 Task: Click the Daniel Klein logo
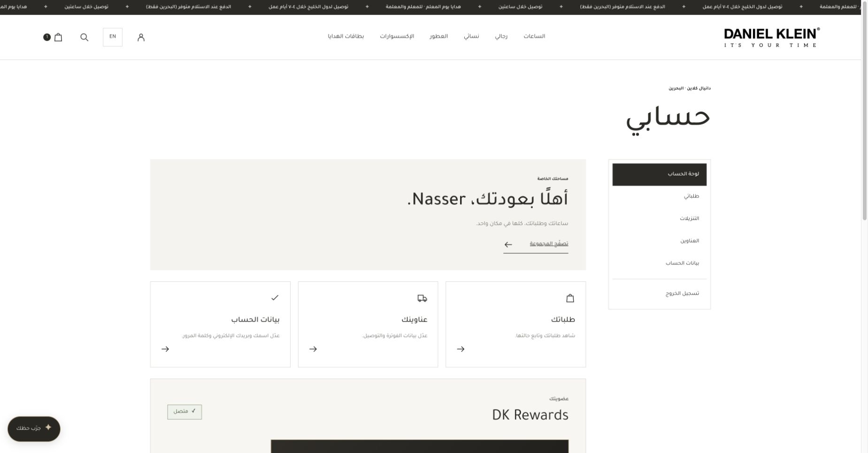pyautogui.click(x=772, y=38)
